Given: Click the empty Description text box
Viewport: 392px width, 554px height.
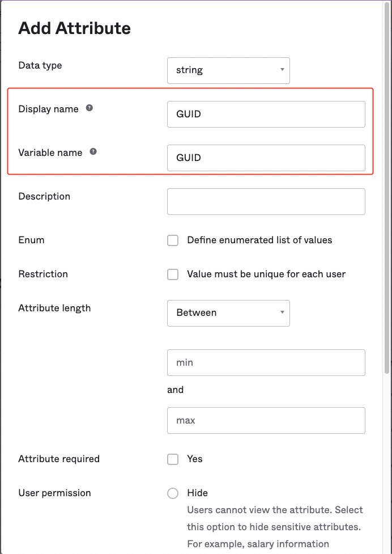Looking at the screenshot, I should (x=266, y=201).
